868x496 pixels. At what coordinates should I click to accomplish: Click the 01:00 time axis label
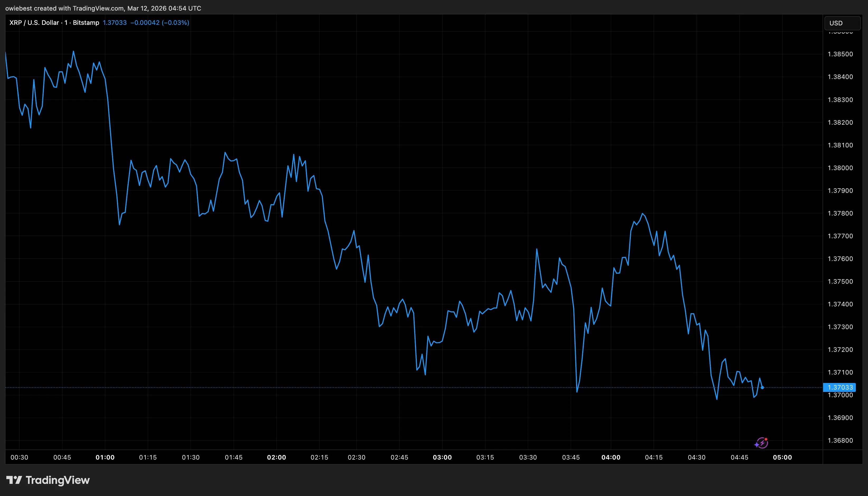coord(105,457)
